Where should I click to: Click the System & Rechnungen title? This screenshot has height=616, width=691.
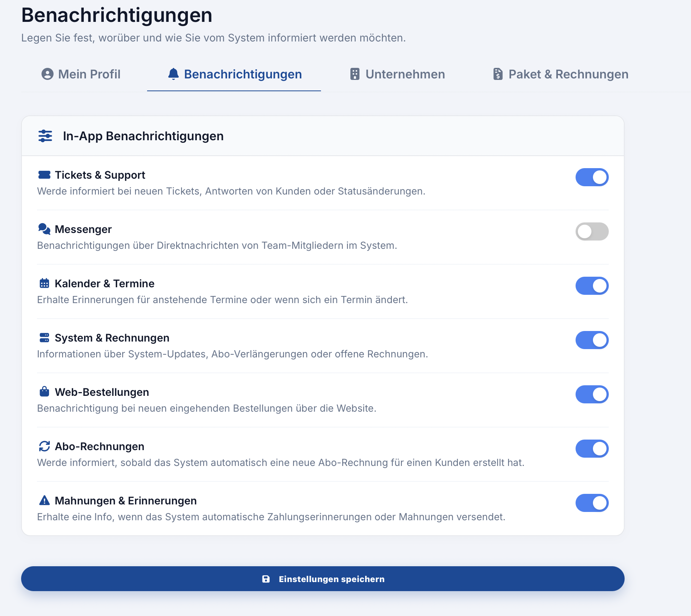(112, 338)
